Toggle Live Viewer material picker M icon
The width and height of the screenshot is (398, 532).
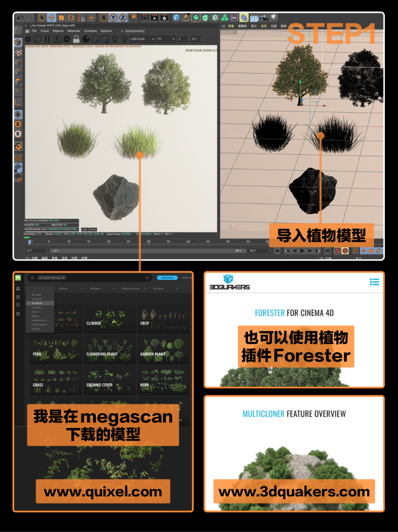tap(124, 39)
